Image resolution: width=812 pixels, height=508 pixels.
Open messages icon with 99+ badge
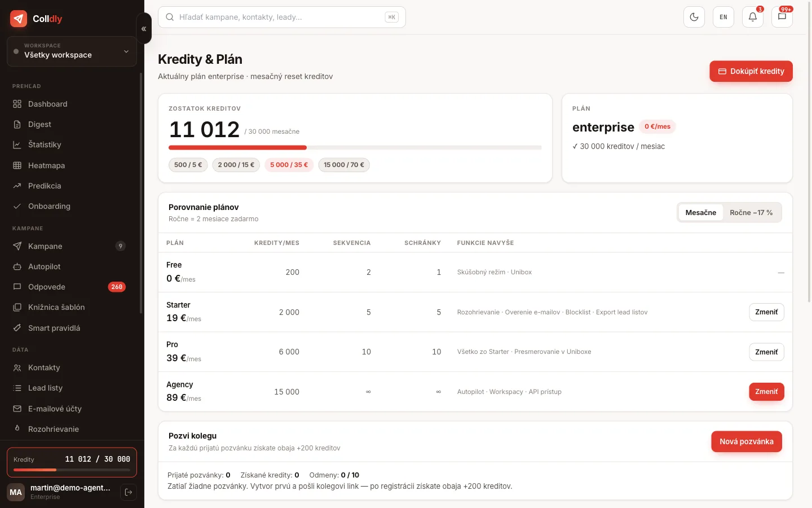(782, 17)
